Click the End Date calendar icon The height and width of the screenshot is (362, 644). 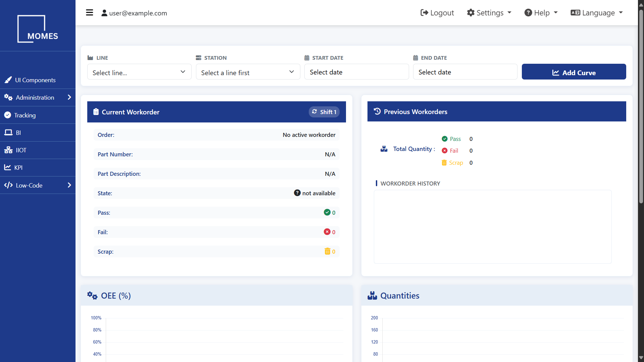pos(415,58)
